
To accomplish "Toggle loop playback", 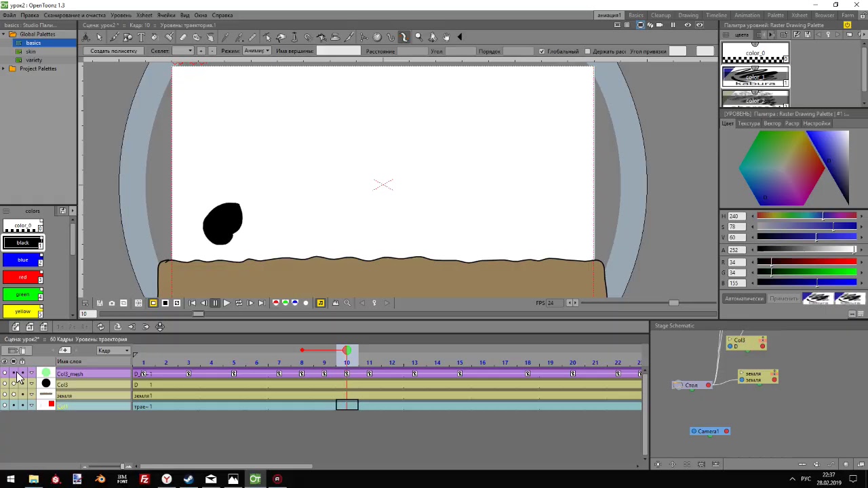I will tap(239, 303).
